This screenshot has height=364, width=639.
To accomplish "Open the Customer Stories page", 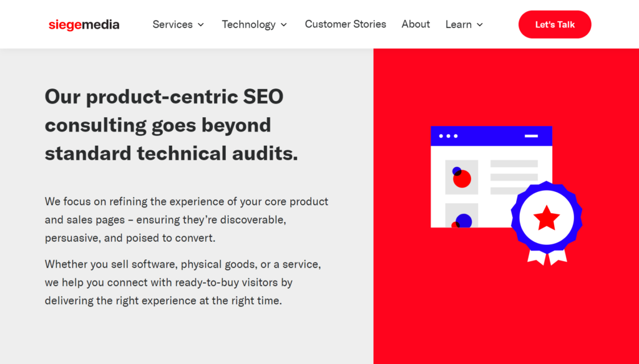I will [345, 24].
